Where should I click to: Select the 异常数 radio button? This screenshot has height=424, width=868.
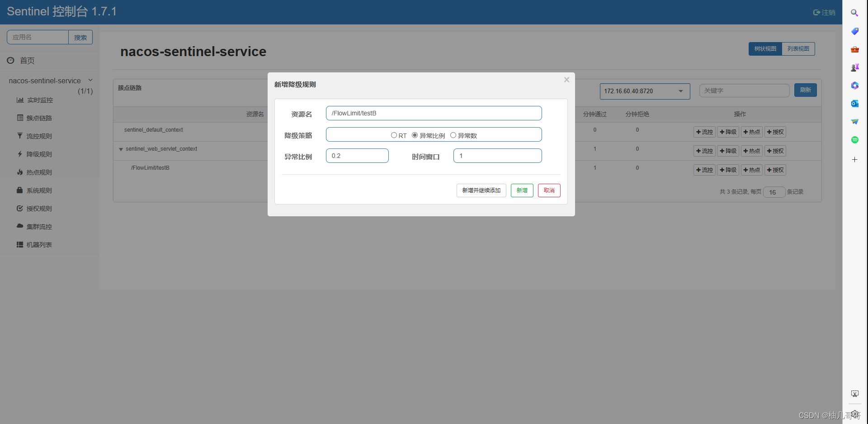click(453, 135)
